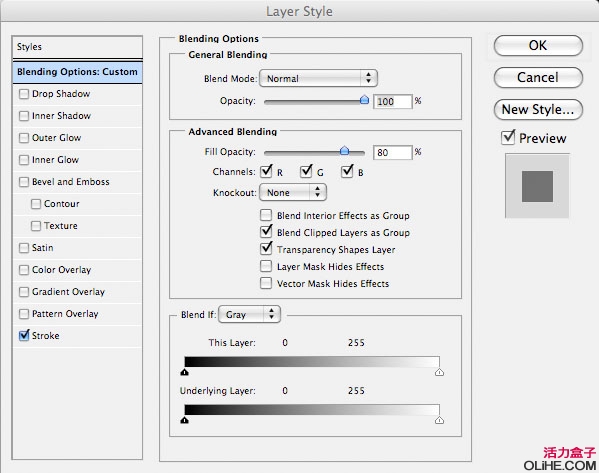Click the Fill Opacity slider handle
This screenshot has width=599, height=473.
344,151
